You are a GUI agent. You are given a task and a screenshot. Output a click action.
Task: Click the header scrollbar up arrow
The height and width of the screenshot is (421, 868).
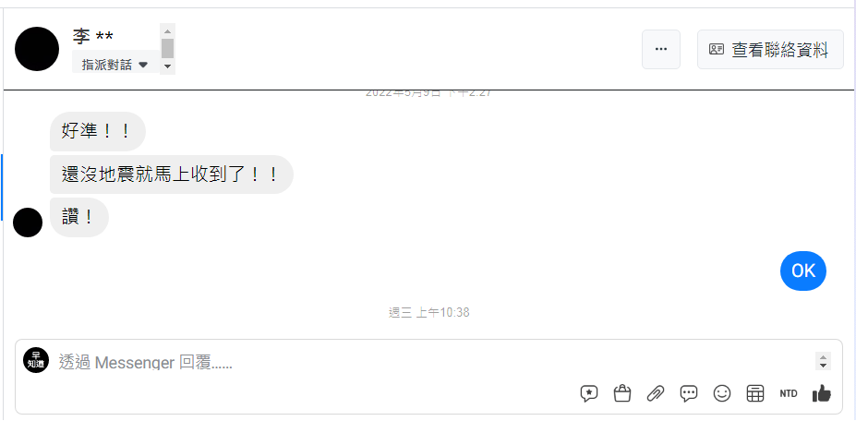tap(168, 31)
